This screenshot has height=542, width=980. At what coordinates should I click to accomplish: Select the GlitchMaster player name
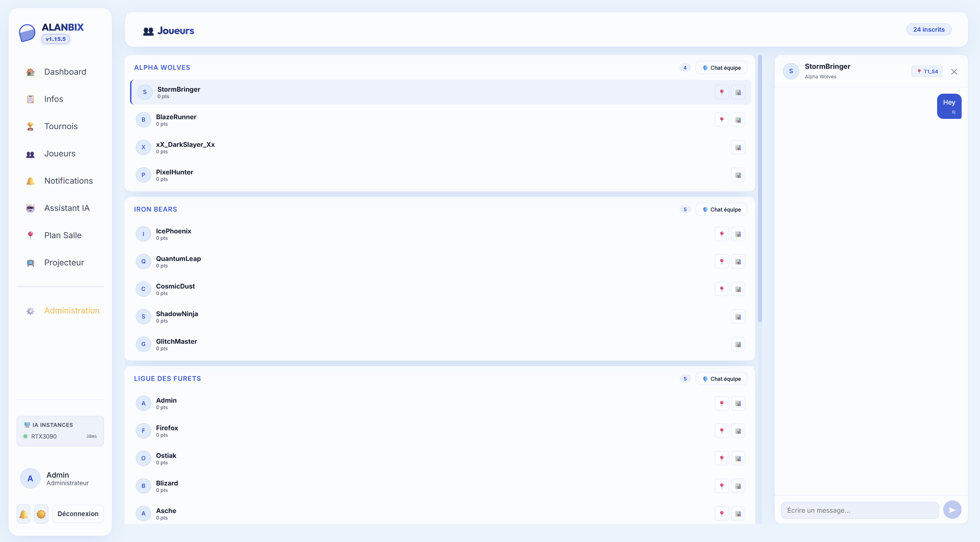click(176, 341)
